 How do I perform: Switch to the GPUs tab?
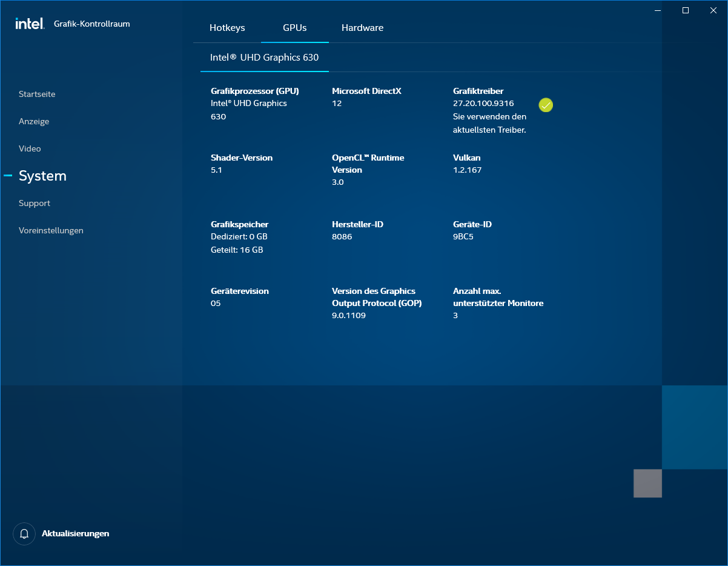[295, 28]
